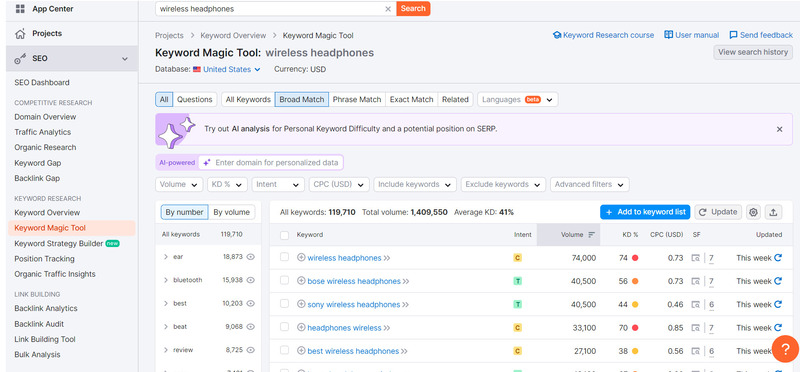Click the plus icon beside sony wireless headphones
Image resolution: width=800 pixels, height=372 pixels.
pos(301,305)
